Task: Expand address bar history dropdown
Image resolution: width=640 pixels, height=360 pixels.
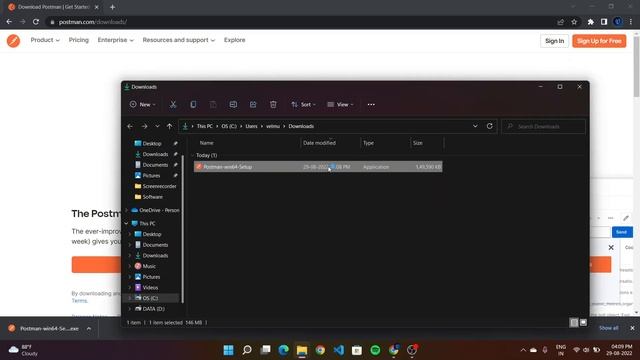Action: [x=475, y=126]
